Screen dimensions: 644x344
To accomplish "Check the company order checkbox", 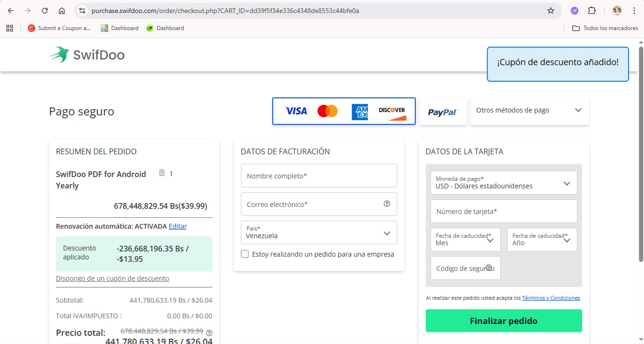I will [x=245, y=254].
